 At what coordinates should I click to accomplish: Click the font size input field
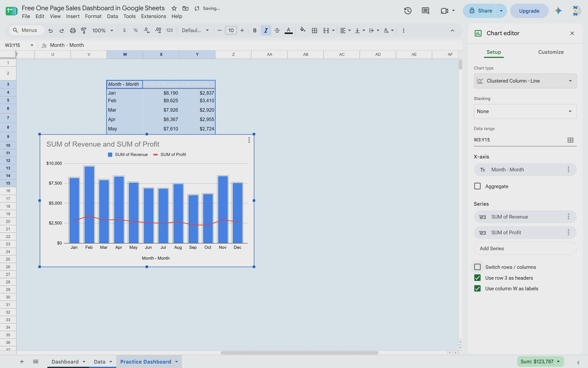(231, 31)
